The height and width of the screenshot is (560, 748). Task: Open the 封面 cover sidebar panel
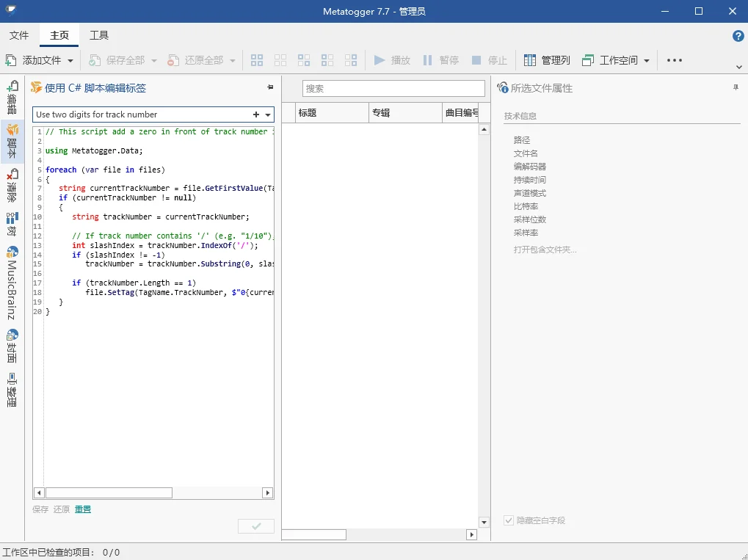12,346
